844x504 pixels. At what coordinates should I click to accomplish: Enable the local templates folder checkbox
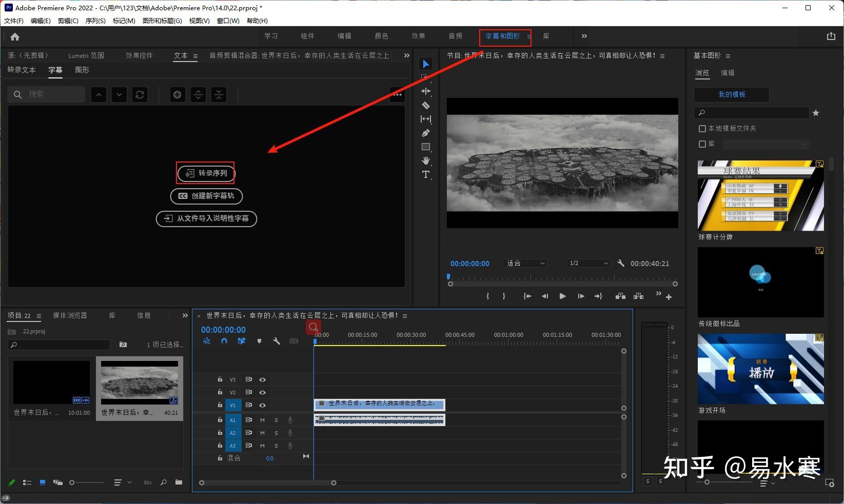click(702, 128)
